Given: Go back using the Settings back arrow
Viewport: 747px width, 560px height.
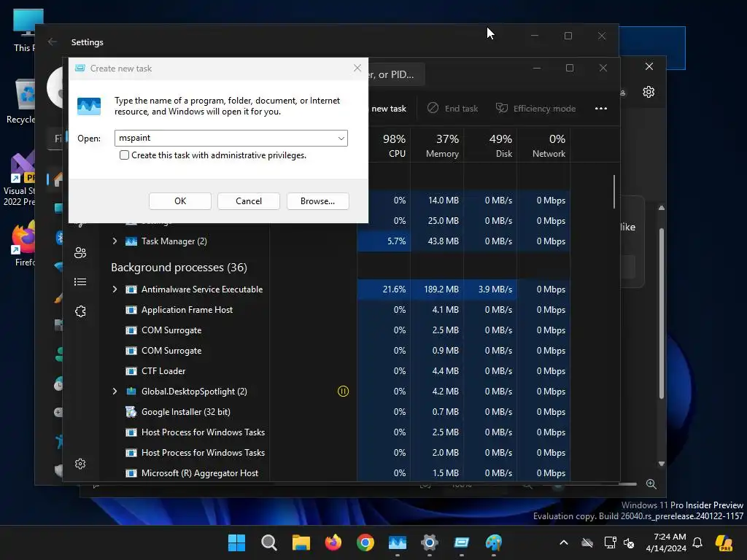Looking at the screenshot, I should (x=53, y=42).
